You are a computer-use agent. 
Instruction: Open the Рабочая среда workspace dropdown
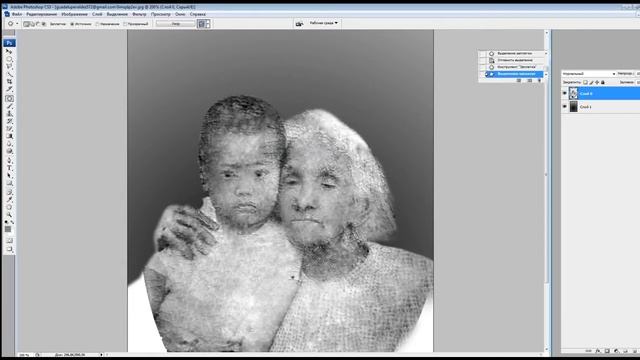pyautogui.click(x=324, y=23)
